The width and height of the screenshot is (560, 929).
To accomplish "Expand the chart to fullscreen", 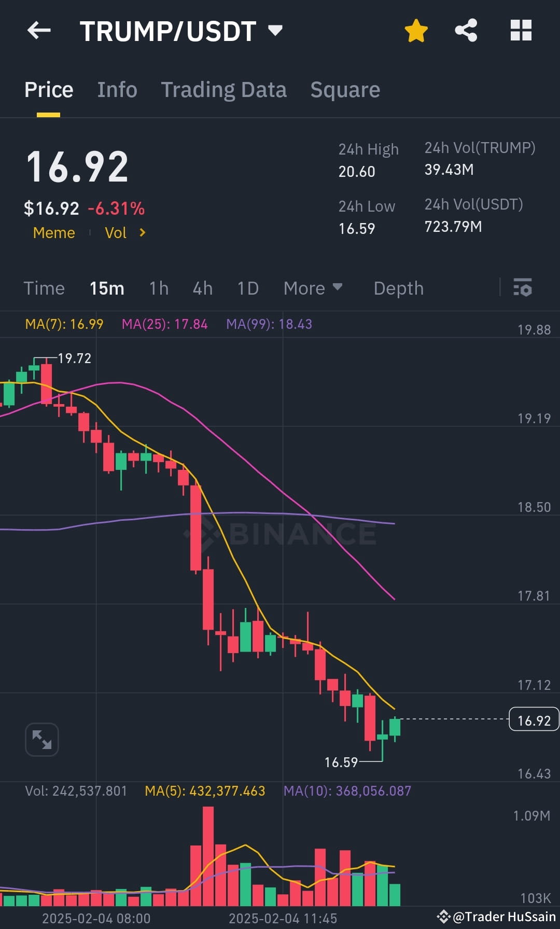I will 41,739.
